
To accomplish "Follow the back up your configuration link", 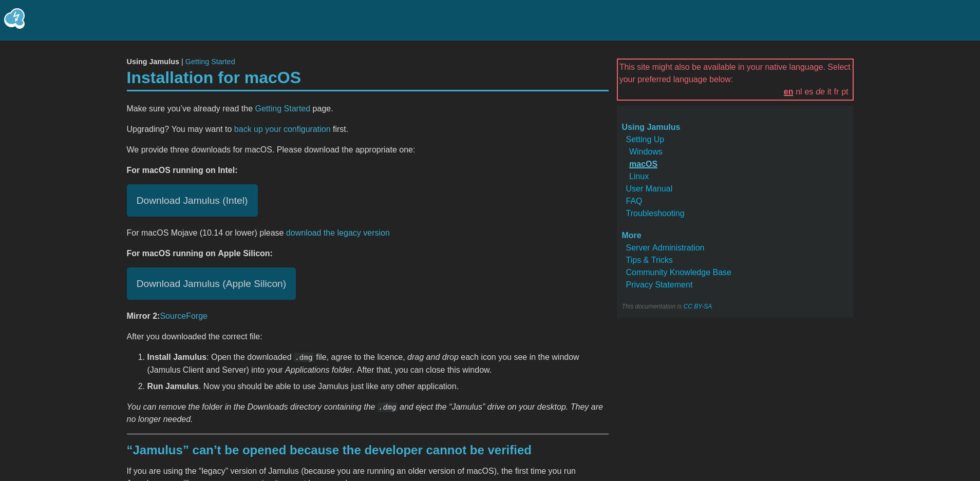I will 282,129.
